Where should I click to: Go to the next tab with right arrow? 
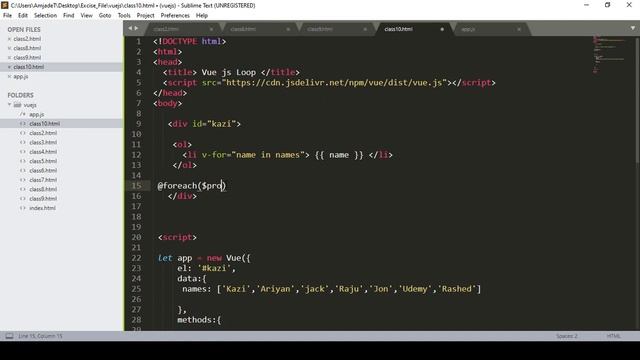point(136,28)
